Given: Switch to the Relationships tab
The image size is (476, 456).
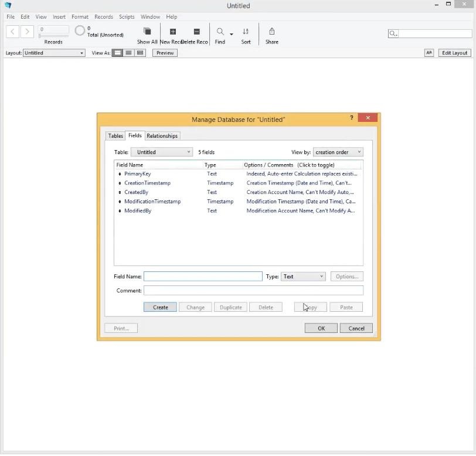Looking at the screenshot, I should point(162,136).
